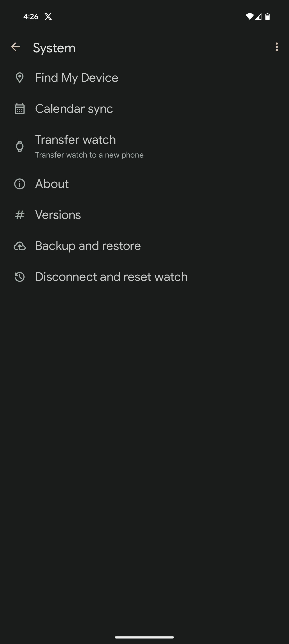Click the watch icon beside Transfer watch
This screenshot has width=289, height=644.
coord(20,146)
